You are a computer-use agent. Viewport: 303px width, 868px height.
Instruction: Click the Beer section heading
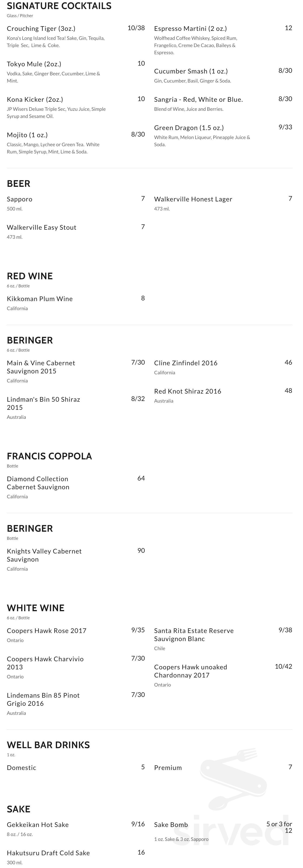click(19, 184)
